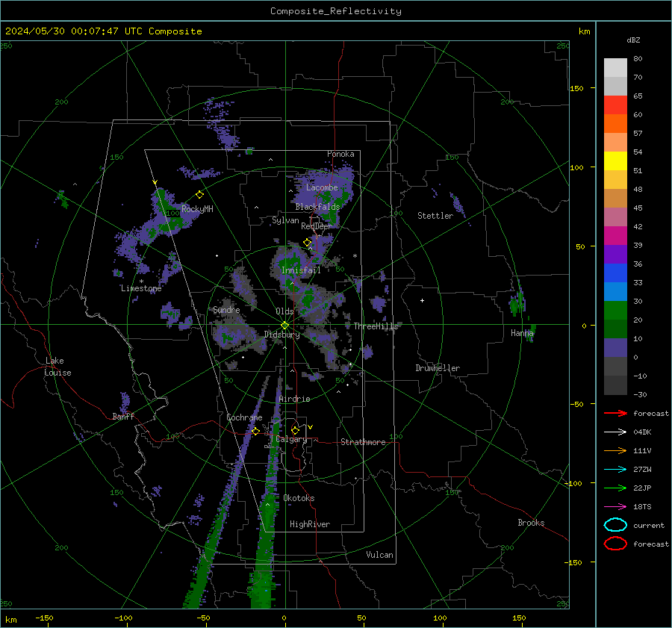This screenshot has width=672, height=628.
Task: Click the Sundre town label
Action: pos(226,309)
